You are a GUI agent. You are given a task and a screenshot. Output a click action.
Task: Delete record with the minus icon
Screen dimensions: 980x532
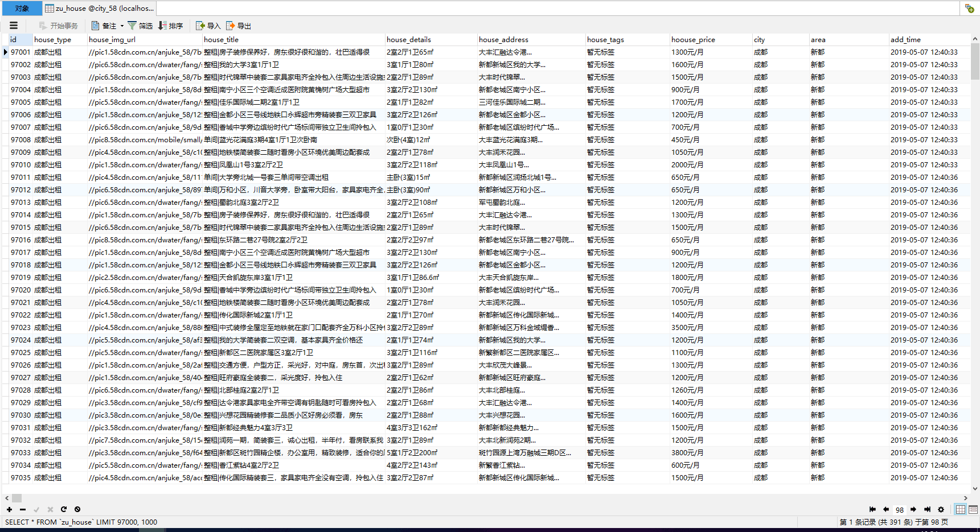point(23,509)
